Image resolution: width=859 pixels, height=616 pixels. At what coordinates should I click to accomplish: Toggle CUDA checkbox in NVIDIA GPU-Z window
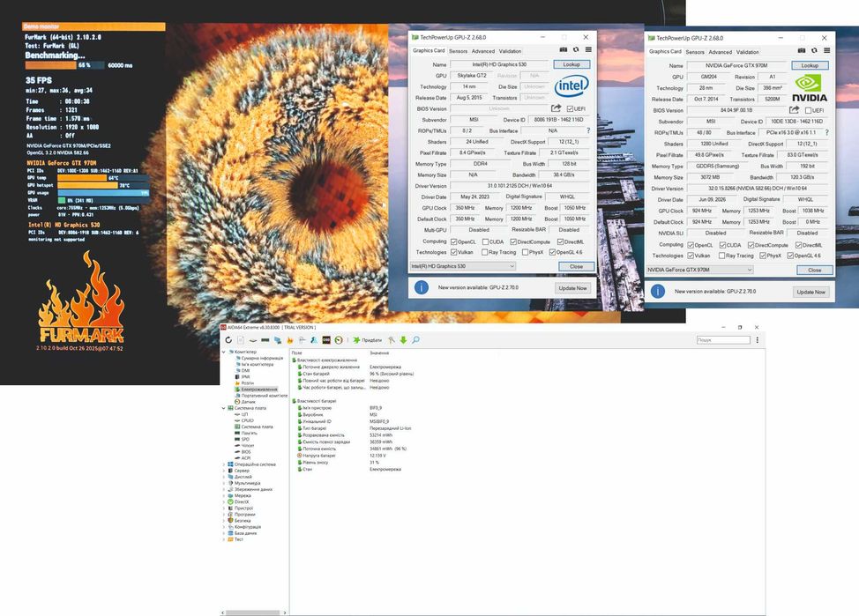722,245
